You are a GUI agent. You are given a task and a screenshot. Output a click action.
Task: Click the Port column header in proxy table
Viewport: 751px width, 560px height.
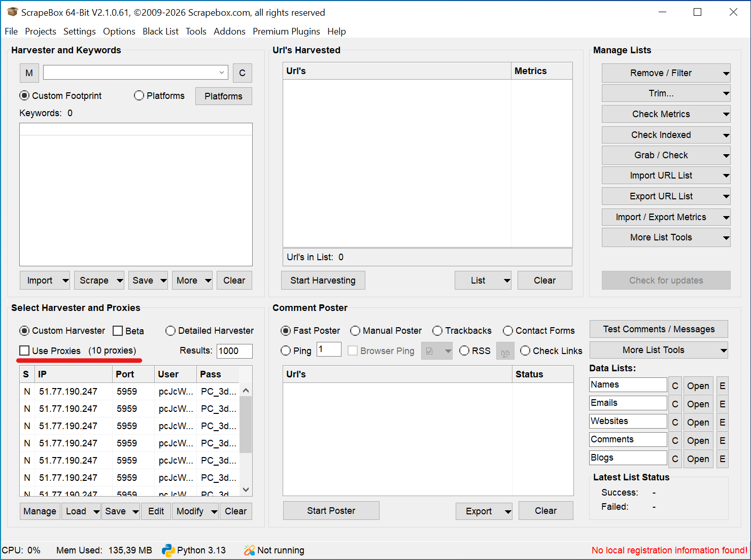coord(133,374)
